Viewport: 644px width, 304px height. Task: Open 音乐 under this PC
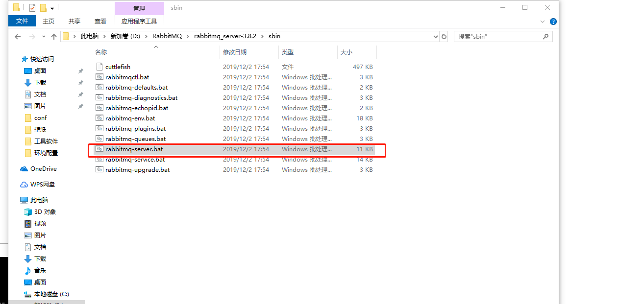(x=40, y=270)
